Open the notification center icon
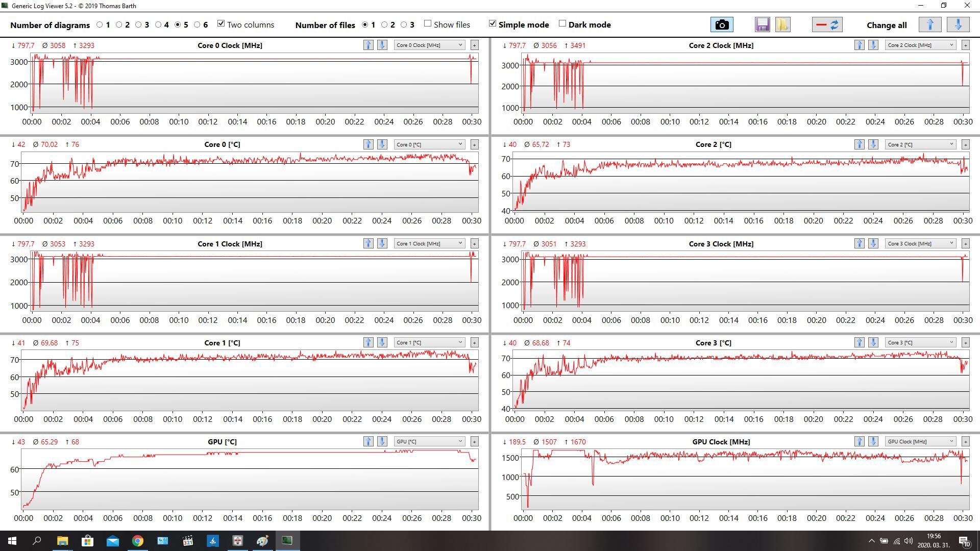The width and height of the screenshot is (980, 551). (964, 541)
